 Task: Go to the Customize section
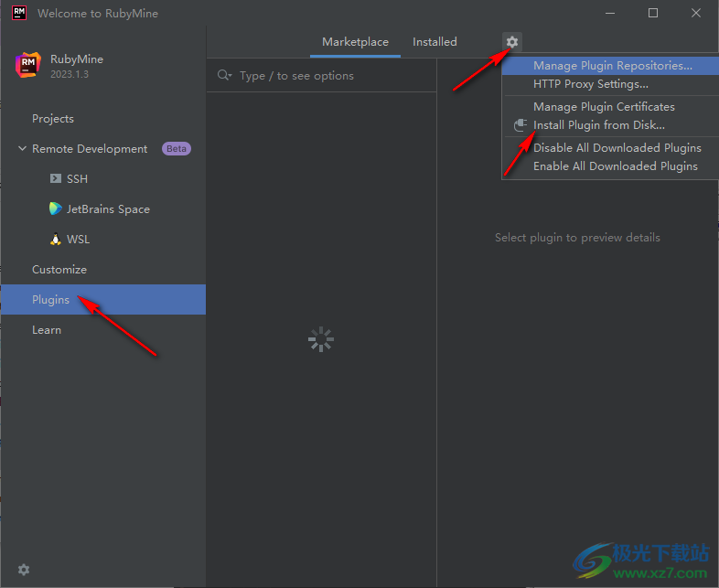59,270
